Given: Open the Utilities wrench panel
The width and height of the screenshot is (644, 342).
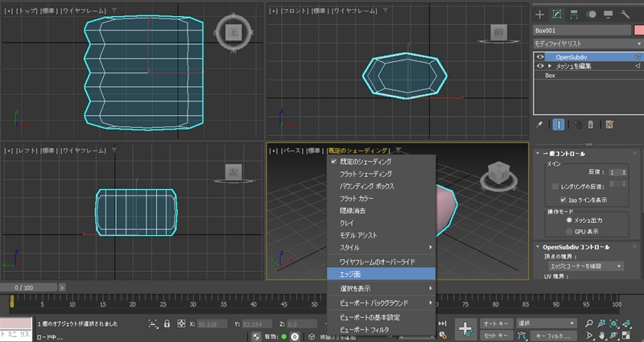Looking at the screenshot, I should [x=625, y=14].
